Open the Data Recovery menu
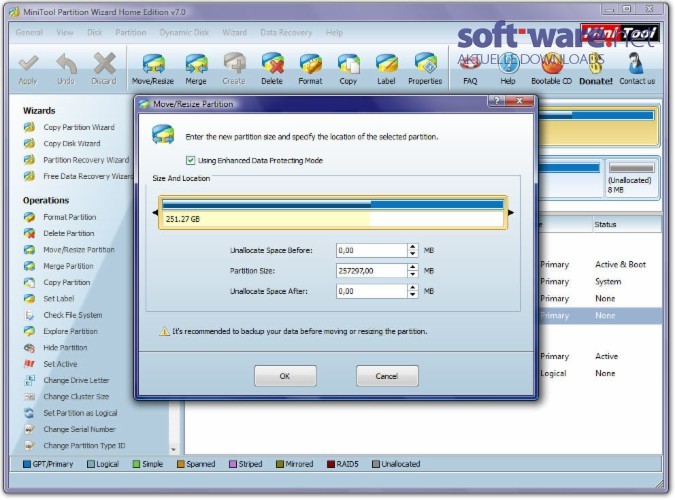Viewport: 675px width, 500px height. click(x=286, y=33)
